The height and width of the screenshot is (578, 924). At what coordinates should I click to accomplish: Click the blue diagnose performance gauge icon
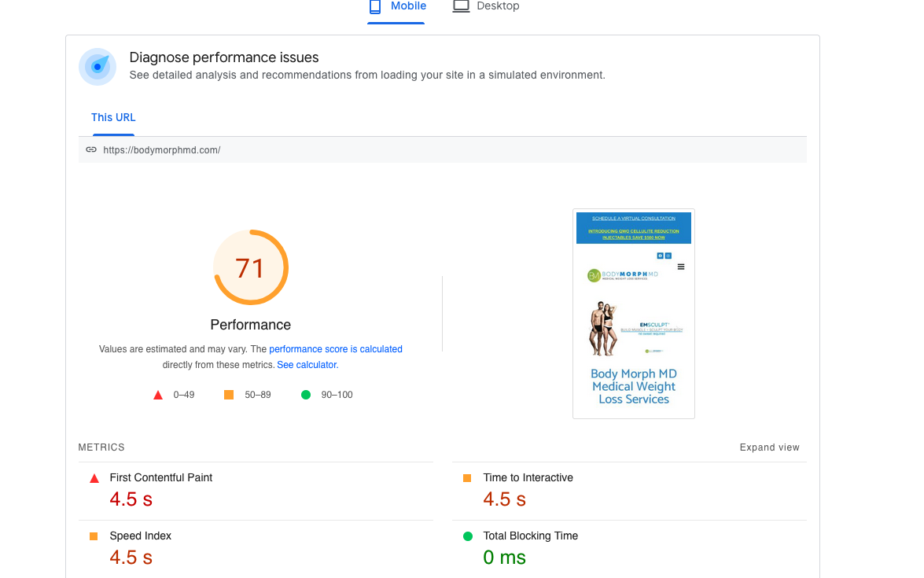[98, 67]
